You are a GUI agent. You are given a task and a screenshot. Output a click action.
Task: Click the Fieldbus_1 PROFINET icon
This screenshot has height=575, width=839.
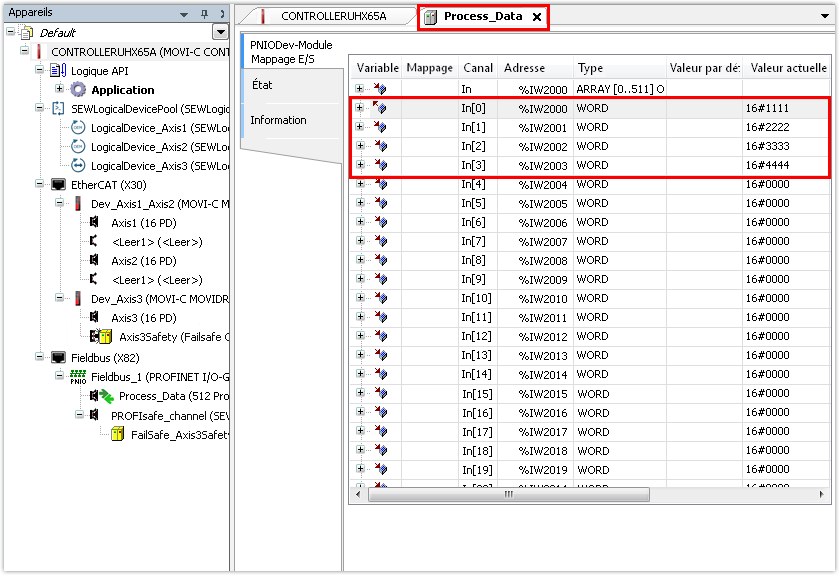[x=78, y=376]
